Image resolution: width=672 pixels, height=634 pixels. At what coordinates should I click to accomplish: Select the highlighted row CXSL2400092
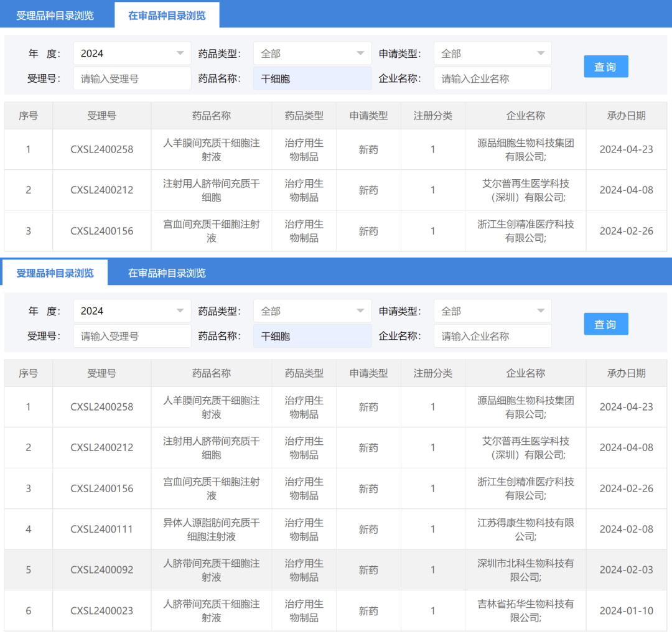click(x=101, y=570)
